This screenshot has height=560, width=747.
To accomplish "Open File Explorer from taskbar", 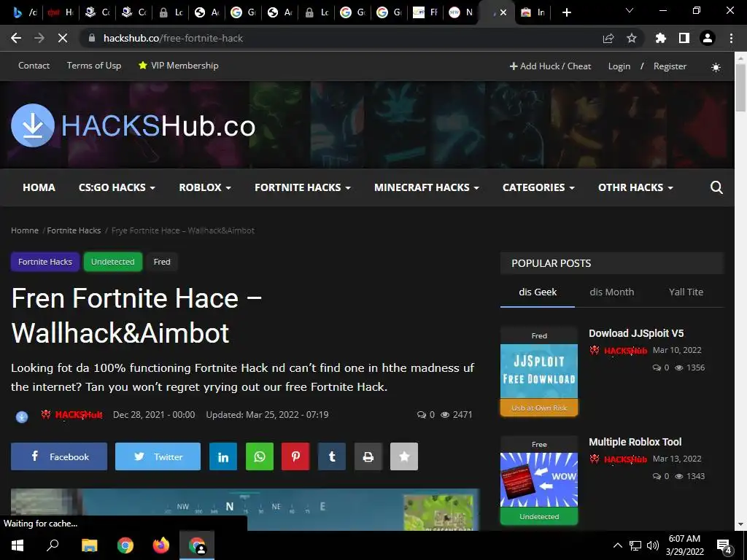I will [89, 545].
